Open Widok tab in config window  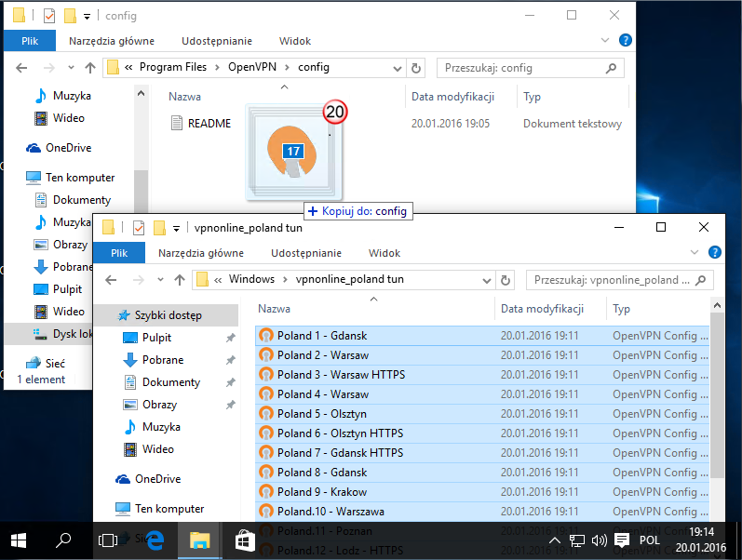point(295,41)
